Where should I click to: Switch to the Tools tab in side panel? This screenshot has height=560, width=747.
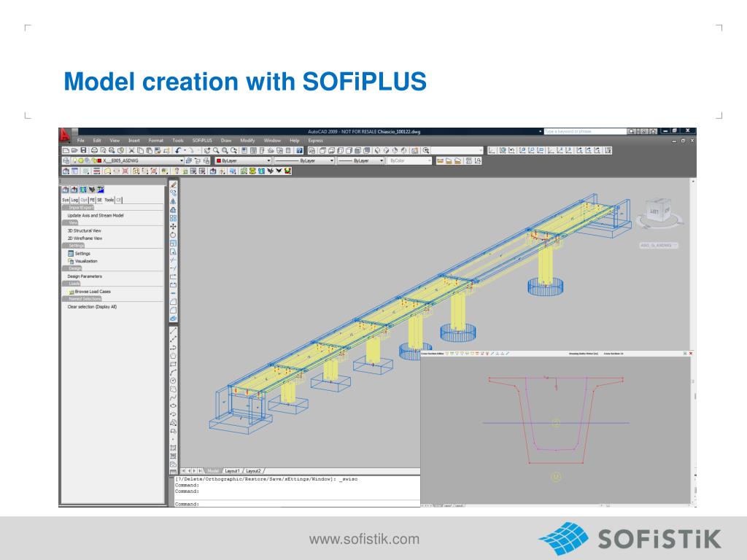[x=109, y=200]
